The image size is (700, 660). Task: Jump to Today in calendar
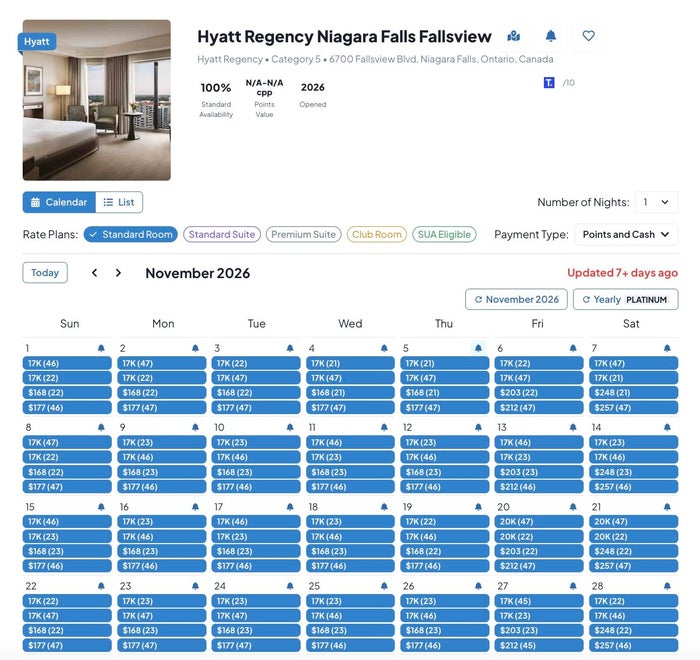(x=45, y=273)
